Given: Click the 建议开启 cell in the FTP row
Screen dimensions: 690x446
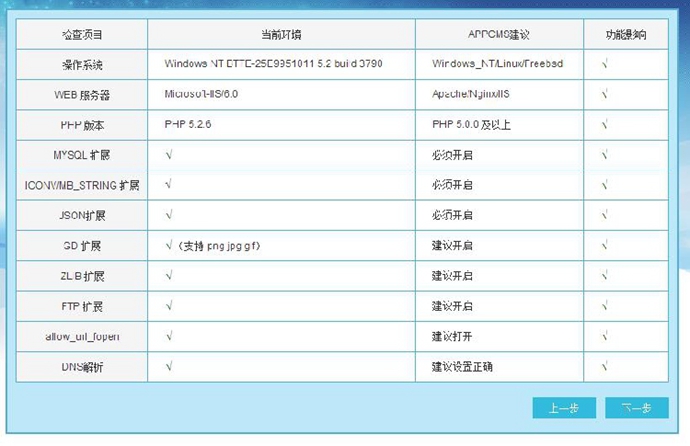Looking at the screenshot, I should pyautogui.click(x=452, y=306).
